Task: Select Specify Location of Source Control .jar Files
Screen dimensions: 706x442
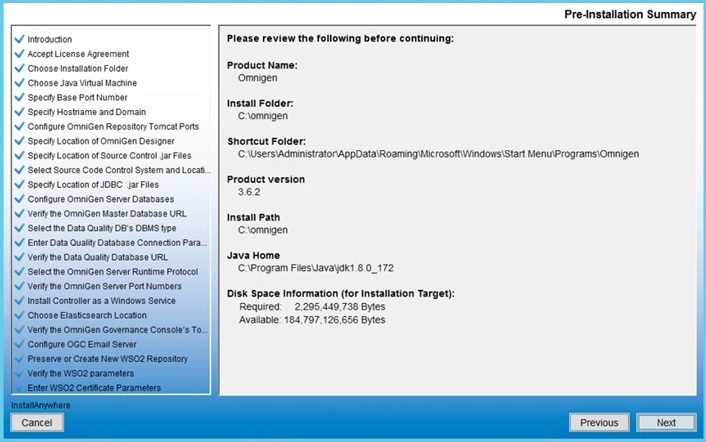Action: (109, 155)
